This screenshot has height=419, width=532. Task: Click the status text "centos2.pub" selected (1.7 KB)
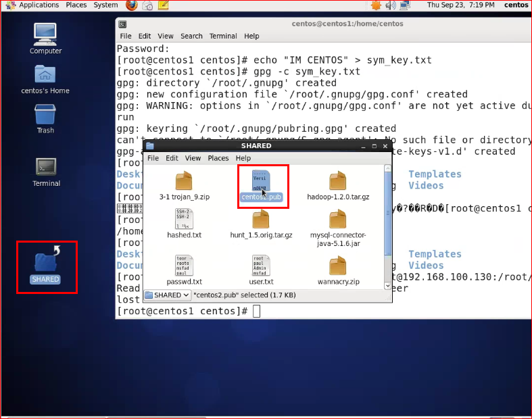pyautogui.click(x=245, y=295)
